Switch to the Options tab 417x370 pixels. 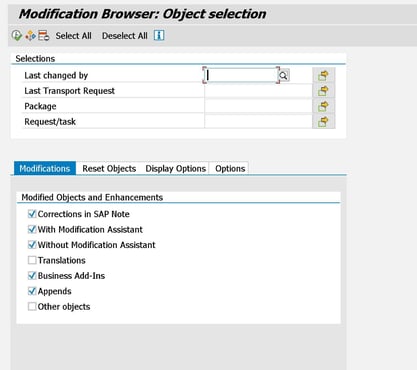230,168
